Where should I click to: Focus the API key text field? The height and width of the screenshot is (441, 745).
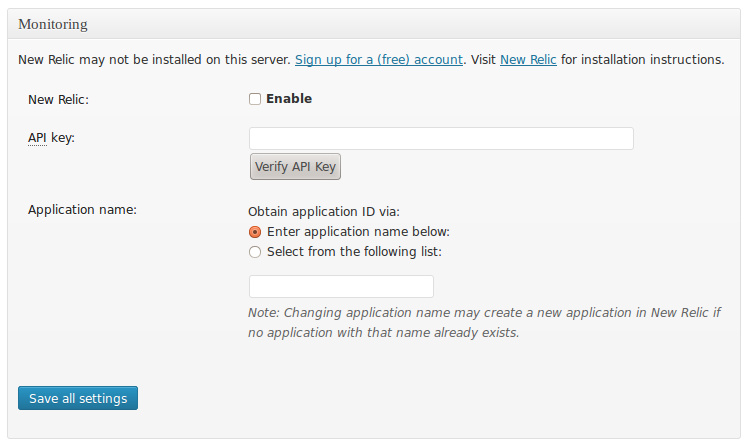(441, 138)
